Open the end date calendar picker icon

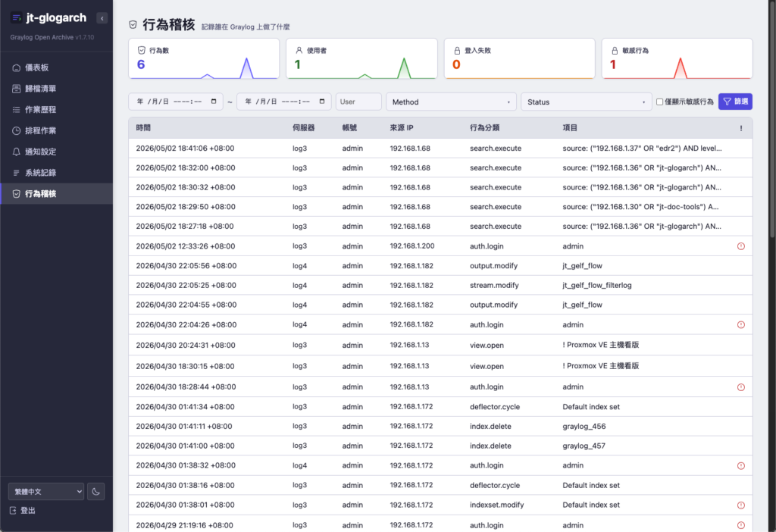(x=322, y=102)
